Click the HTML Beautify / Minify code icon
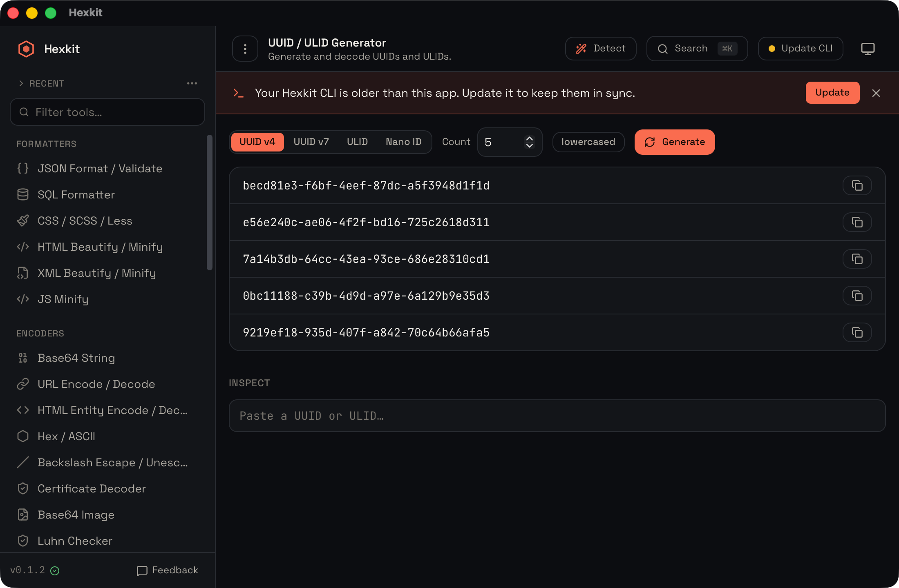Viewport: 899px width, 588px height. (23, 247)
